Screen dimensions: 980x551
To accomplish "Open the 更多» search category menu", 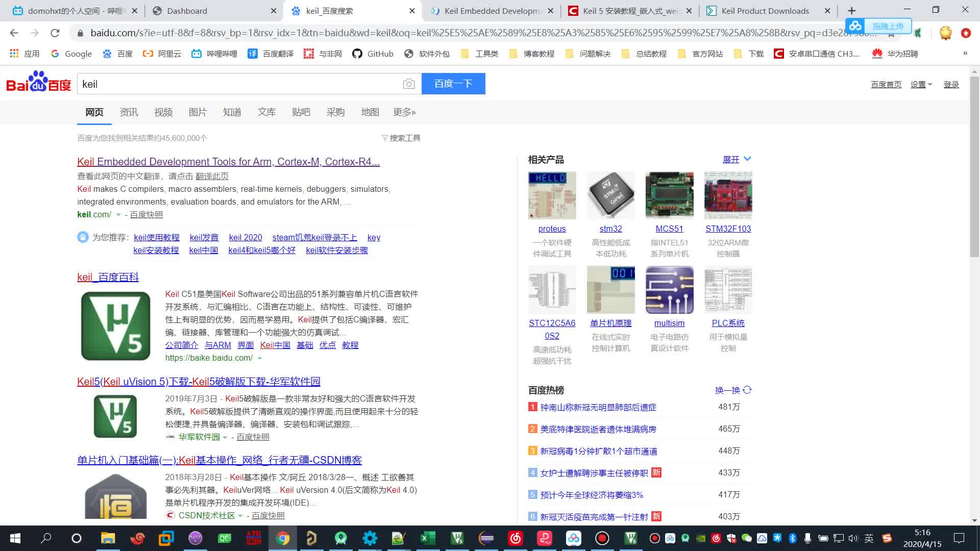I will 404,112.
